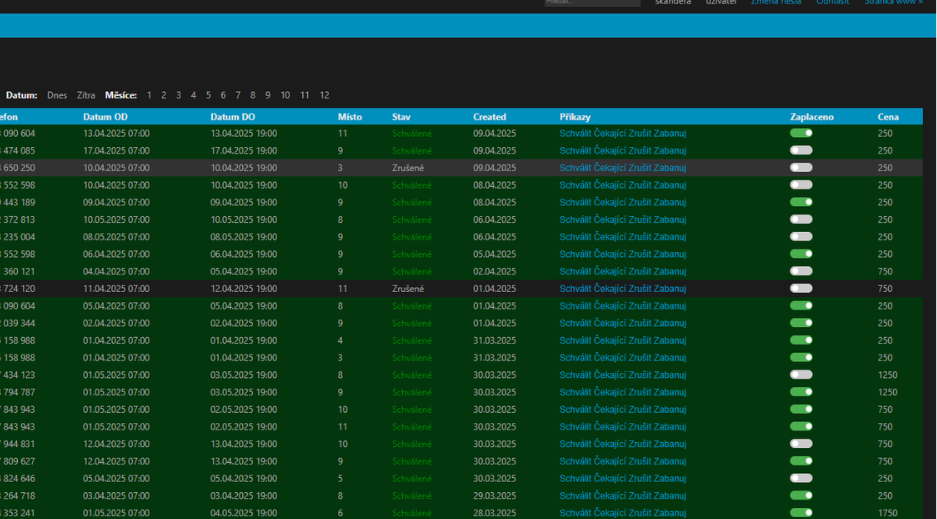Viewport: 937px width, 519px height.
Task: Click Schválit for phone 474 085
Action: (x=575, y=151)
